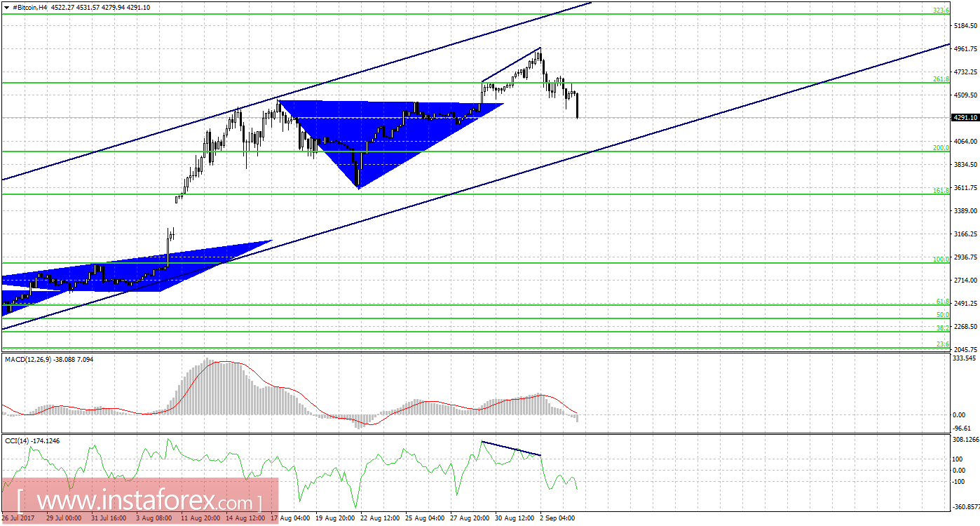Click the 100.0 Fibonacci level label

941,259
